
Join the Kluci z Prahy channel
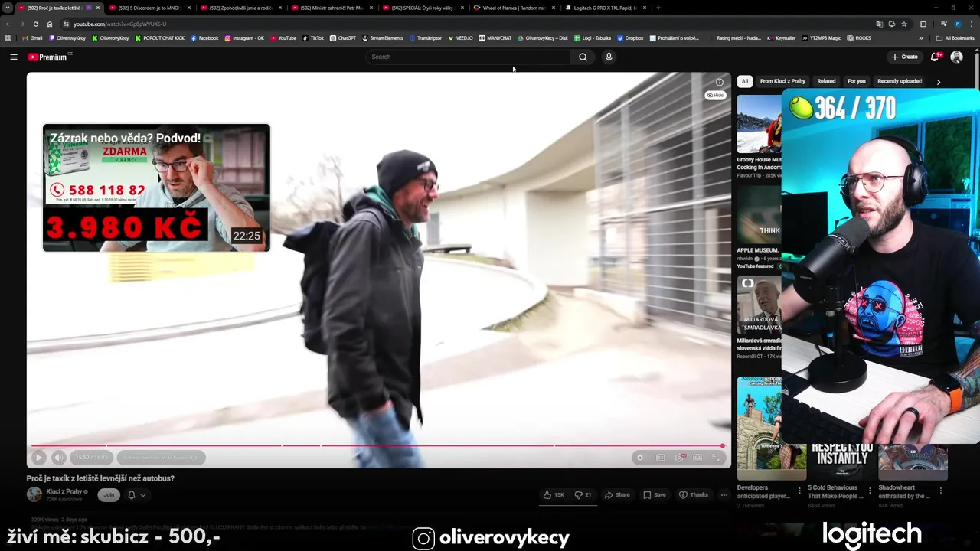tap(109, 494)
